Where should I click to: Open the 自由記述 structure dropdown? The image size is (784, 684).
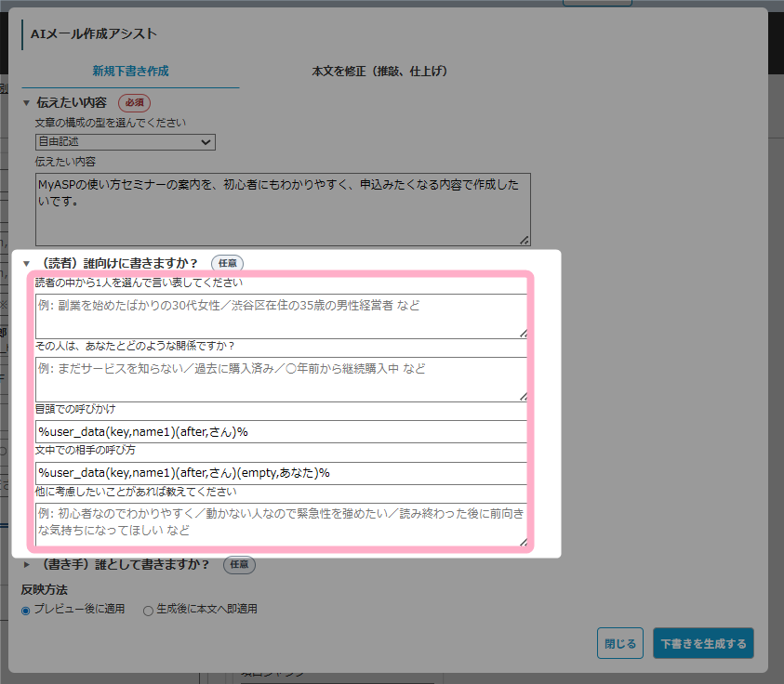click(x=125, y=142)
